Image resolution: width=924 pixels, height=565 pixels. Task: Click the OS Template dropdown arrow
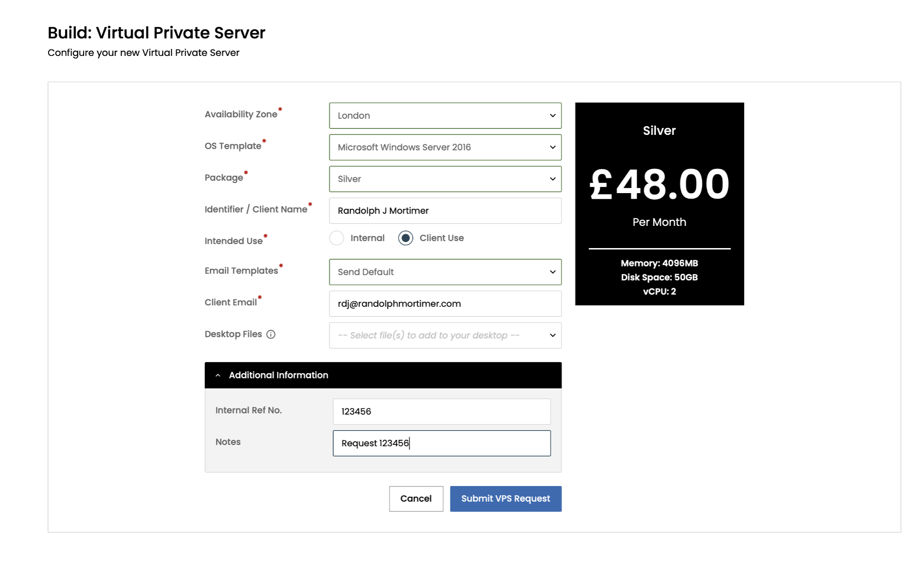553,147
